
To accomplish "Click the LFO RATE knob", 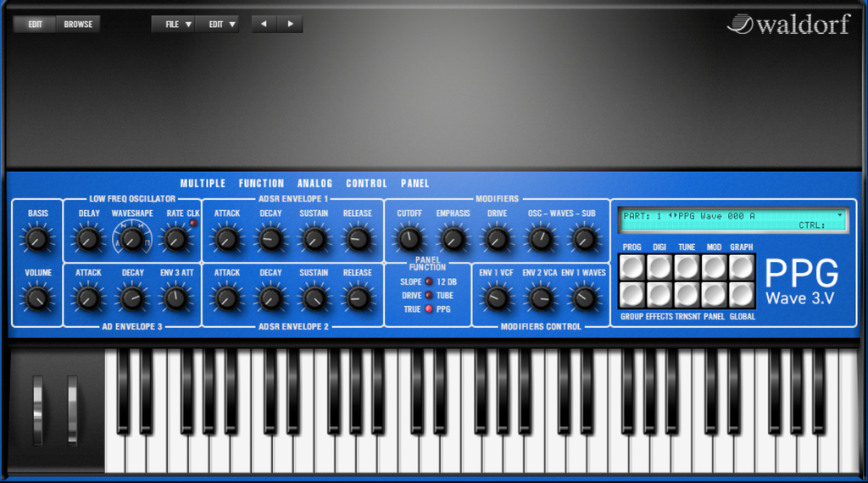I will click(176, 240).
